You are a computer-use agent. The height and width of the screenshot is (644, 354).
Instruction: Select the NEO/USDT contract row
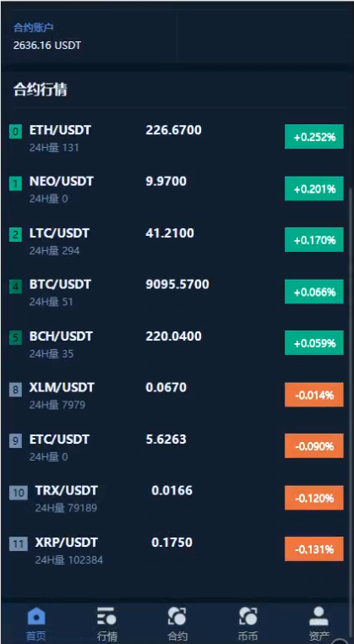[x=177, y=189]
